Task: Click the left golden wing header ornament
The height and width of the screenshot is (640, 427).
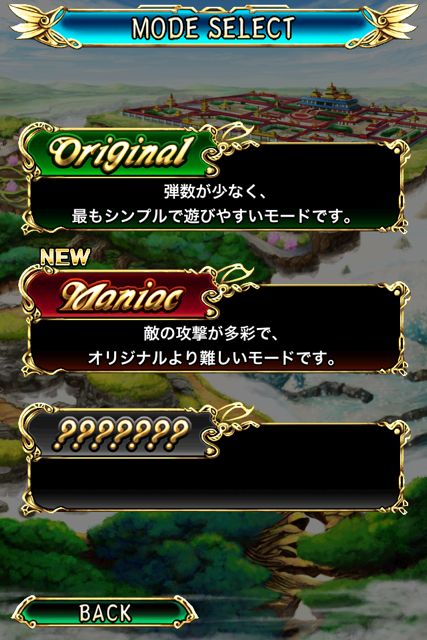Action: click(x=43, y=27)
